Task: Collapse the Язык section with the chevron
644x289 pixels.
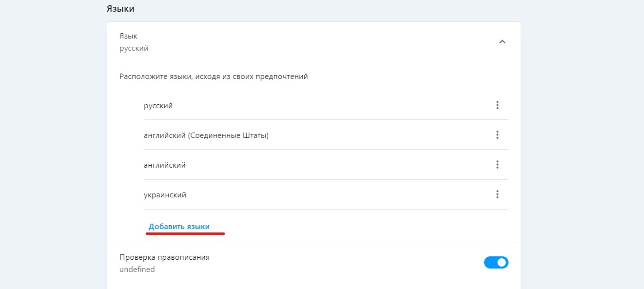Action: coord(502,42)
